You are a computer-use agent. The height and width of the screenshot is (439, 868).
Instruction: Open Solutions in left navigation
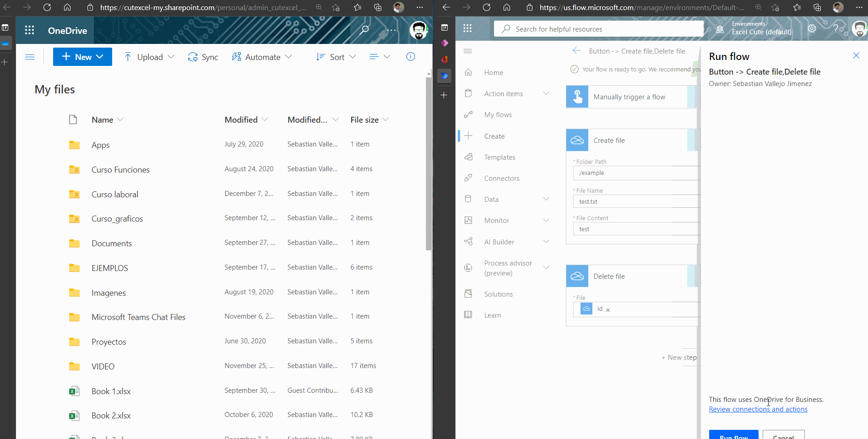click(x=498, y=294)
